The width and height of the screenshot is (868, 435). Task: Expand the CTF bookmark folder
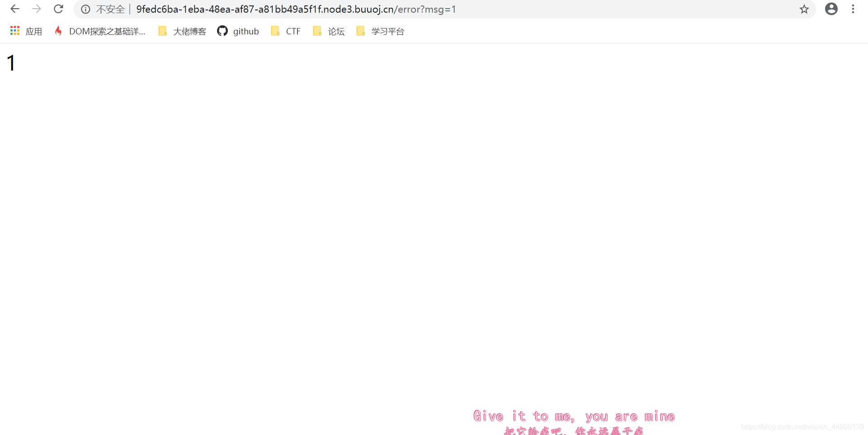pos(286,31)
